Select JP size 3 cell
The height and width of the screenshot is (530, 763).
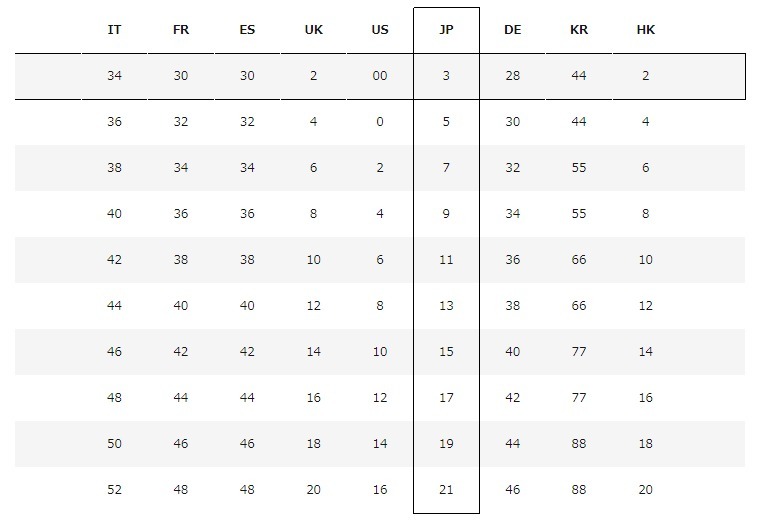tap(446, 76)
